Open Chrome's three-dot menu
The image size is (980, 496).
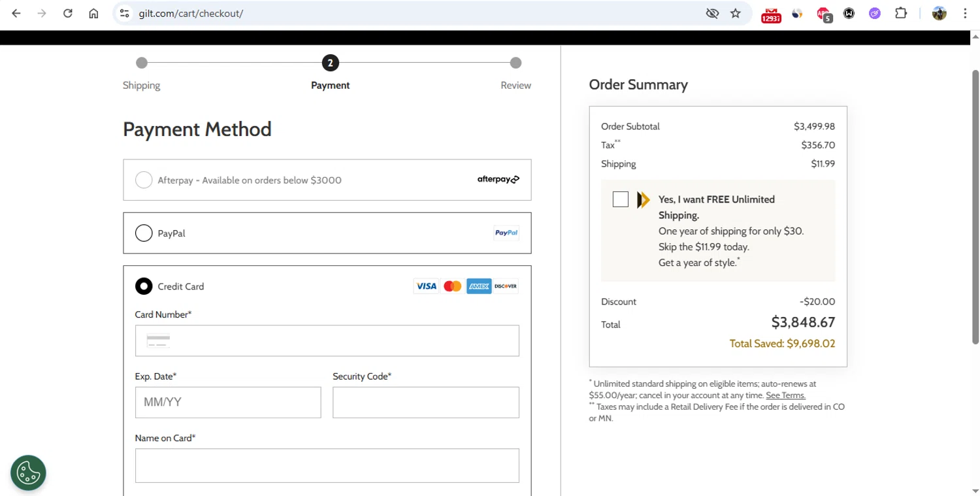coord(965,13)
